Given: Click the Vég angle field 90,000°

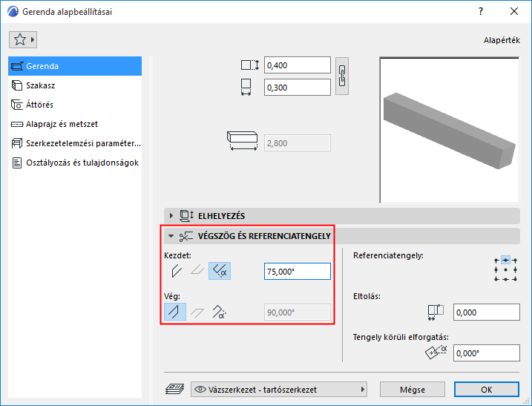Looking at the screenshot, I should tap(298, 312).
